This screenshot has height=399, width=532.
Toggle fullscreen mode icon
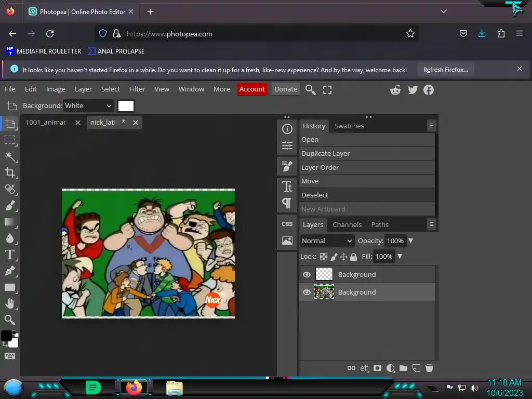click(x=327, y=89)
